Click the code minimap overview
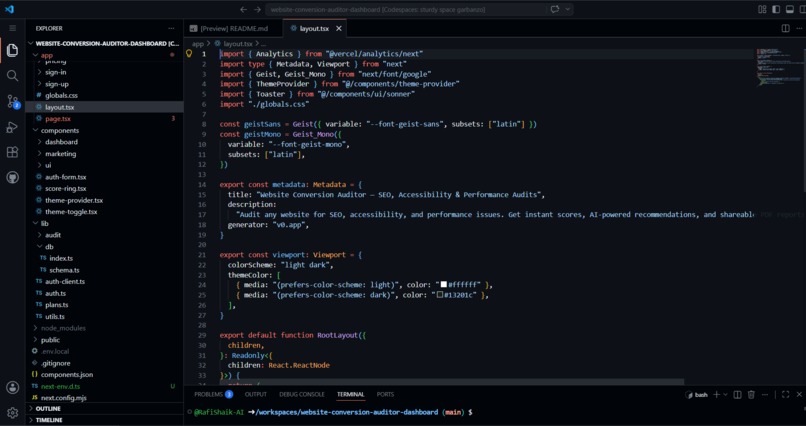806x426 pixels. pos(778,67)
